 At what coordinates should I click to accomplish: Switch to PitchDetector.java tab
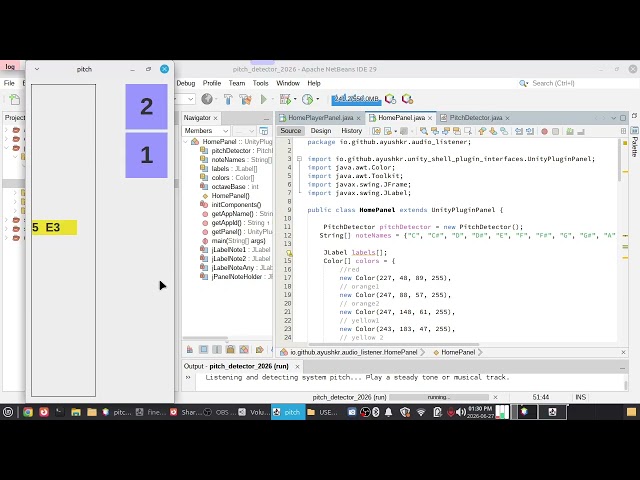coord(476,118)
